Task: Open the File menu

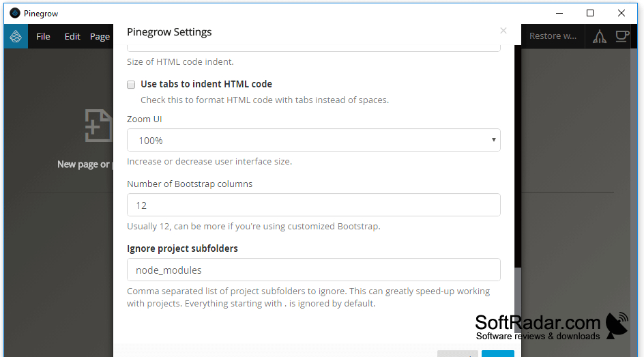Action: (x=43, y=37)
